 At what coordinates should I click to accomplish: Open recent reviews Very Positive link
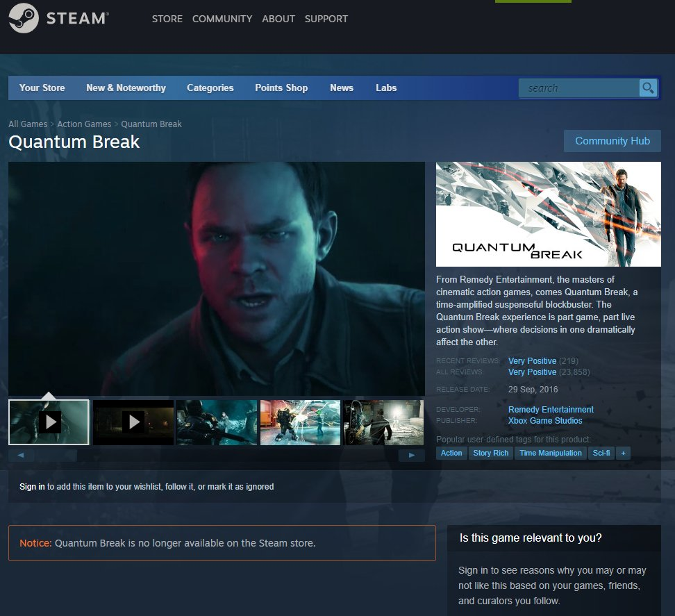point(532,360)
